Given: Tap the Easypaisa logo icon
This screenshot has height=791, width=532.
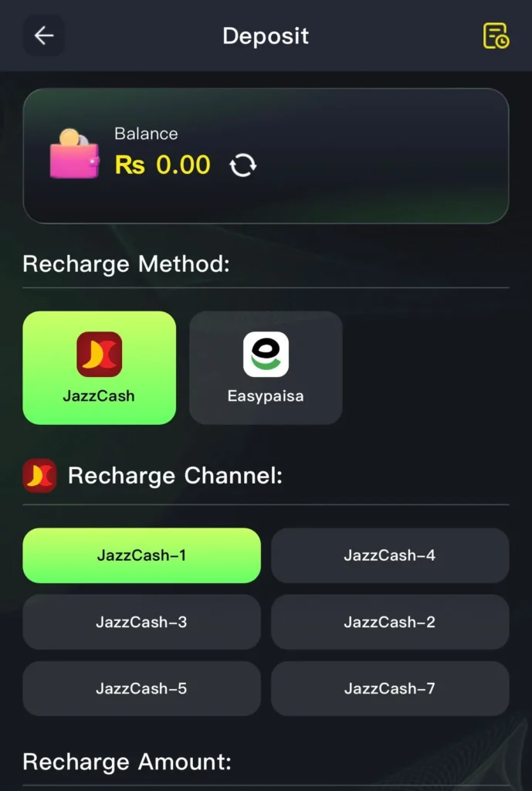Looking at the screenshot, I should [x=266, y=354].
